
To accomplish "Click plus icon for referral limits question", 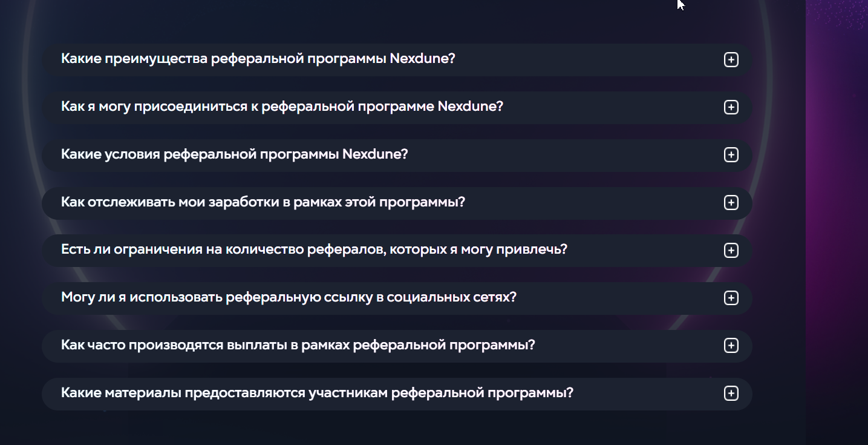I will 731,250.
